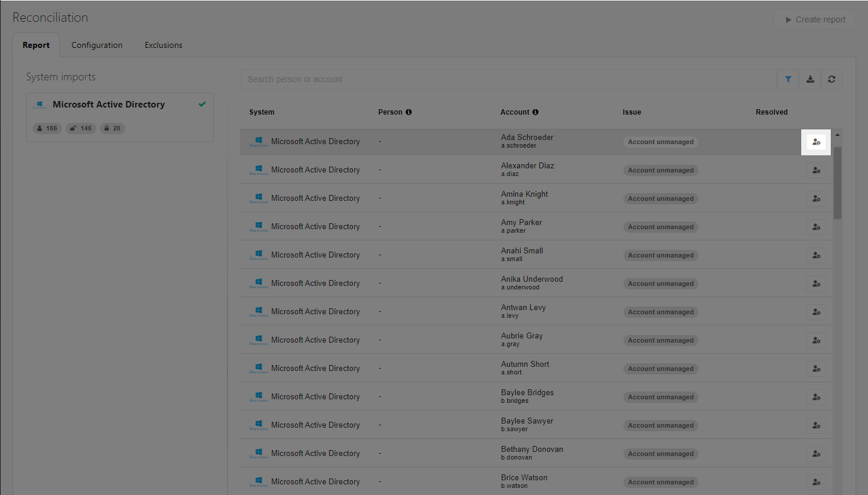Click the a.parker username text
This screenshot has width=868, height=495.
513,231
